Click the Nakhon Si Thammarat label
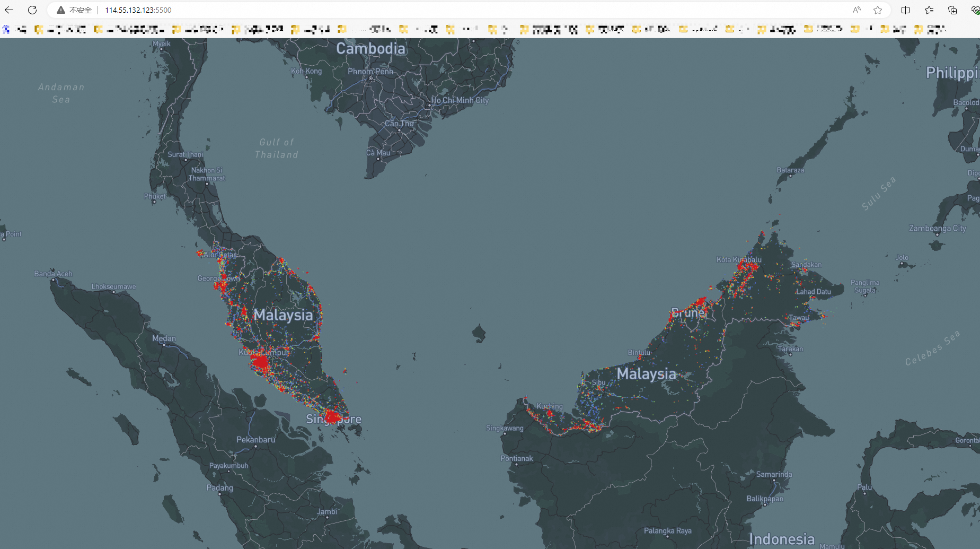Image resolution: width=980 pixels, height=549 pixels. (x=207, y=174)
